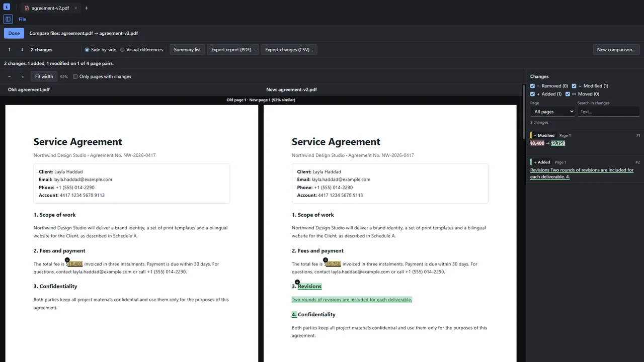The height and width of the screenshot is (362, 644).
Task: Open the File menu
Action: [x=22, y=19]
